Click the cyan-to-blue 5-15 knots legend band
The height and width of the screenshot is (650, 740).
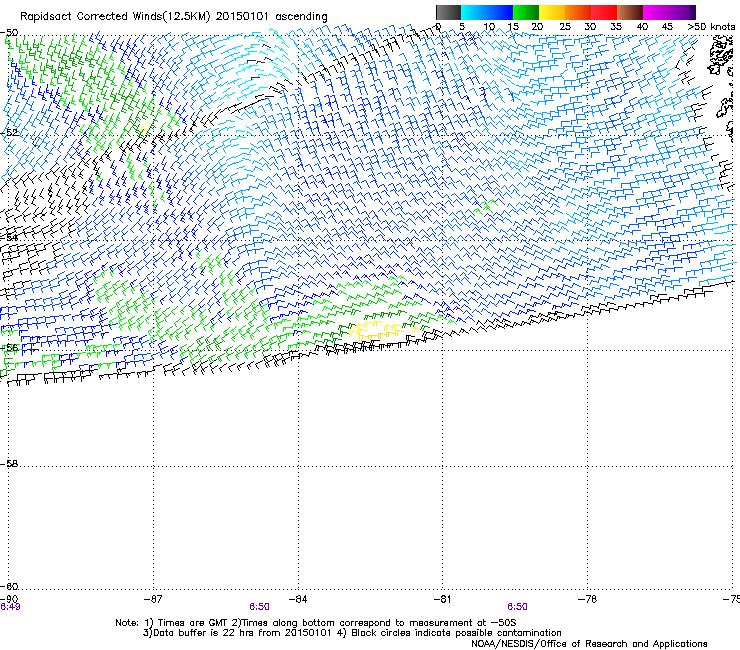pos(487,12)
